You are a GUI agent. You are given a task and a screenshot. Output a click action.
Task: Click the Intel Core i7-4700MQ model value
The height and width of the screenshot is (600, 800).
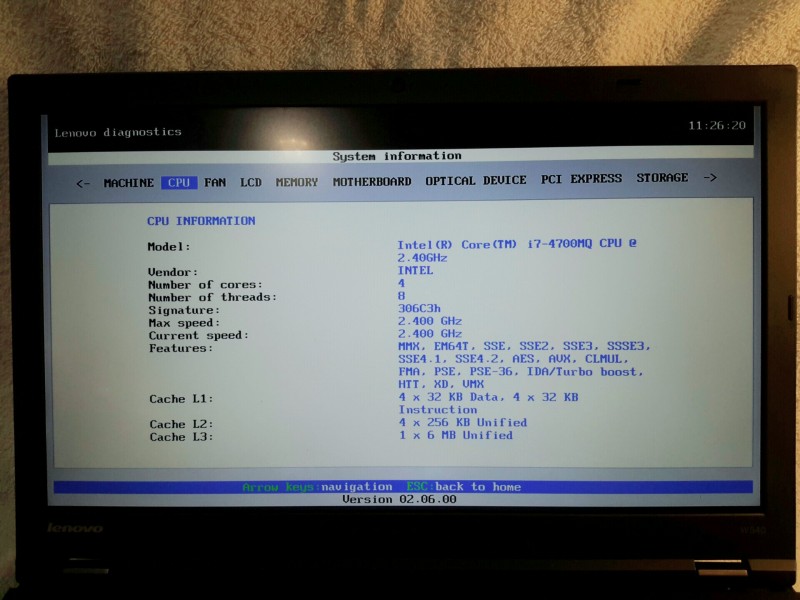click(x=517, y=244)
